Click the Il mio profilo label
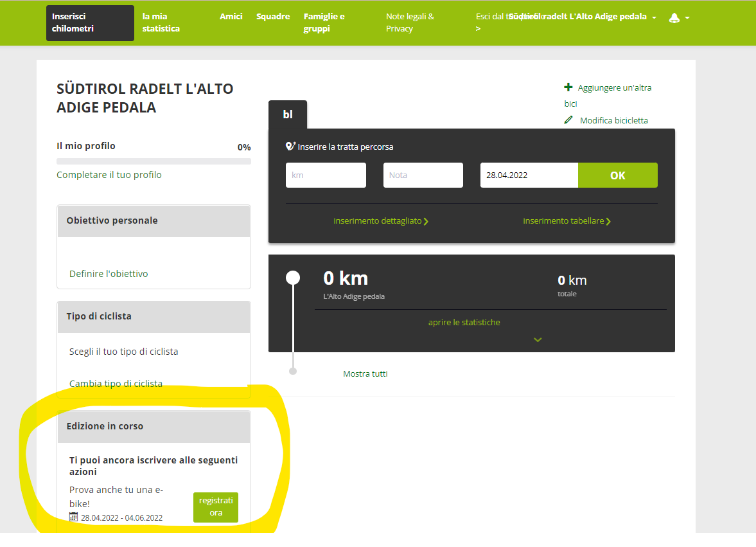The height and width of the screenshot is (547, 756). pos(86,146)
